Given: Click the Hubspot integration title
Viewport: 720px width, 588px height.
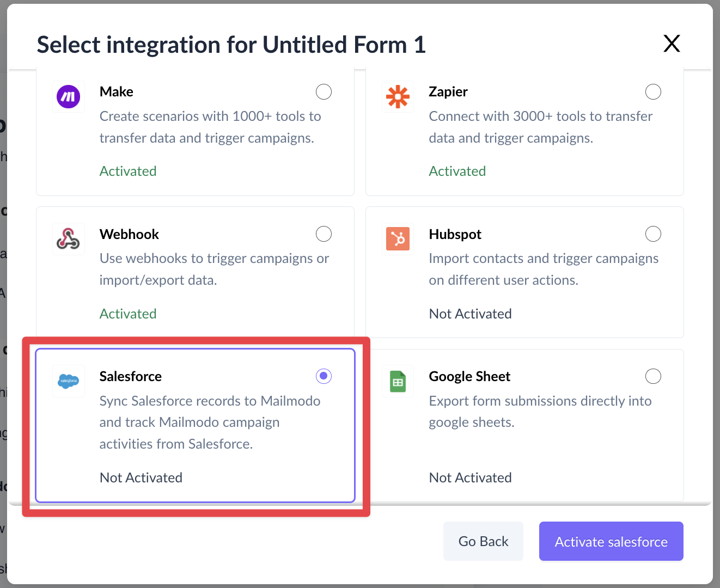Looking at the screenshot, I should pyautogui.click(x=455, y=234).
